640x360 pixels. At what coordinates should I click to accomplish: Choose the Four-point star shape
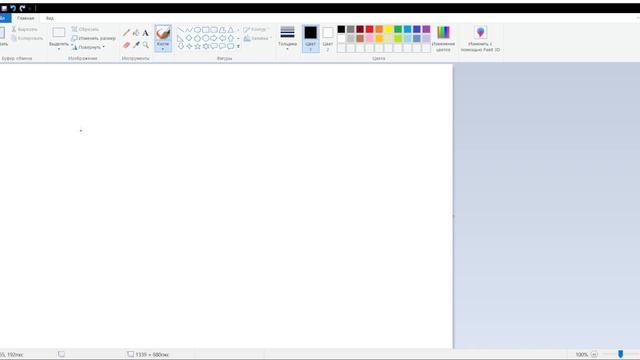189,46
